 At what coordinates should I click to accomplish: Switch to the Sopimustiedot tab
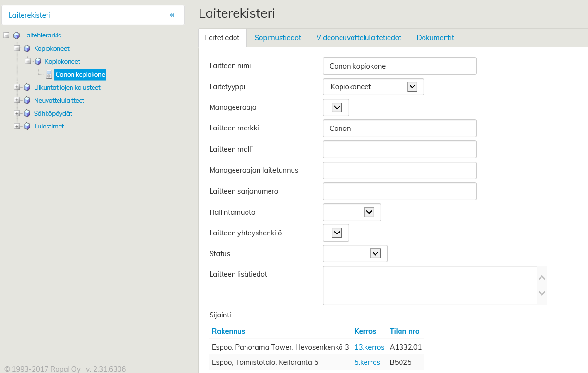click(x=278, y=38)
